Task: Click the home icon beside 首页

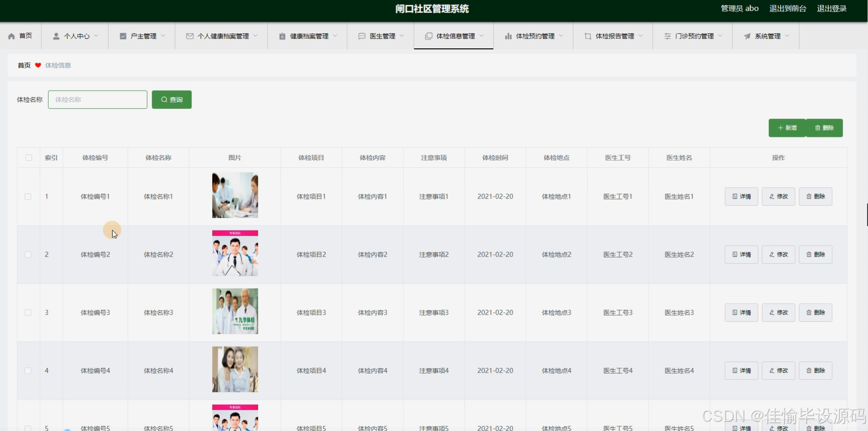Action: pos(12,36)
